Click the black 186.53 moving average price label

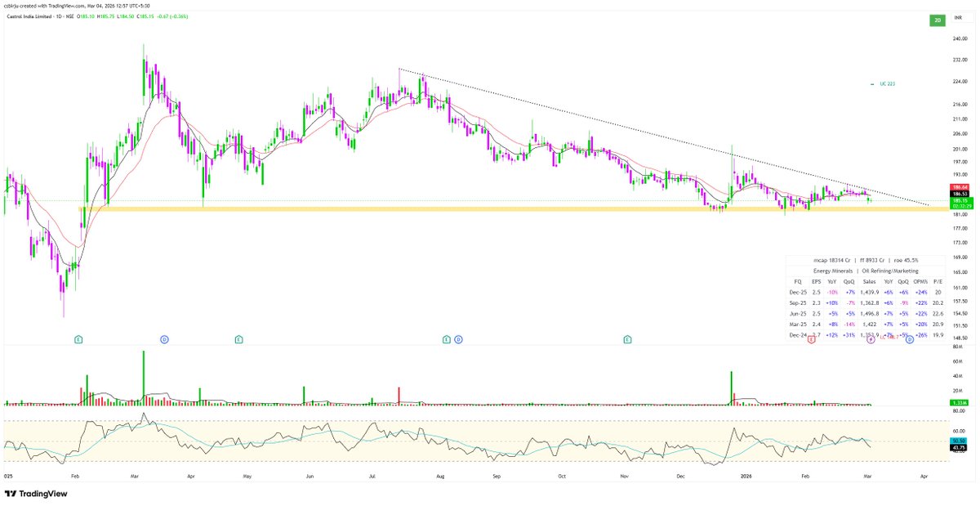(x=961, y=194)
